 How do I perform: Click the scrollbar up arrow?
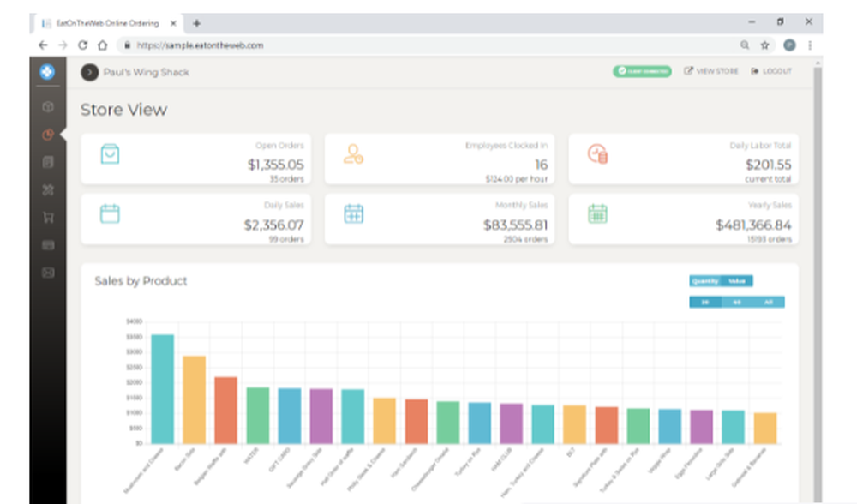pos(818,63)
